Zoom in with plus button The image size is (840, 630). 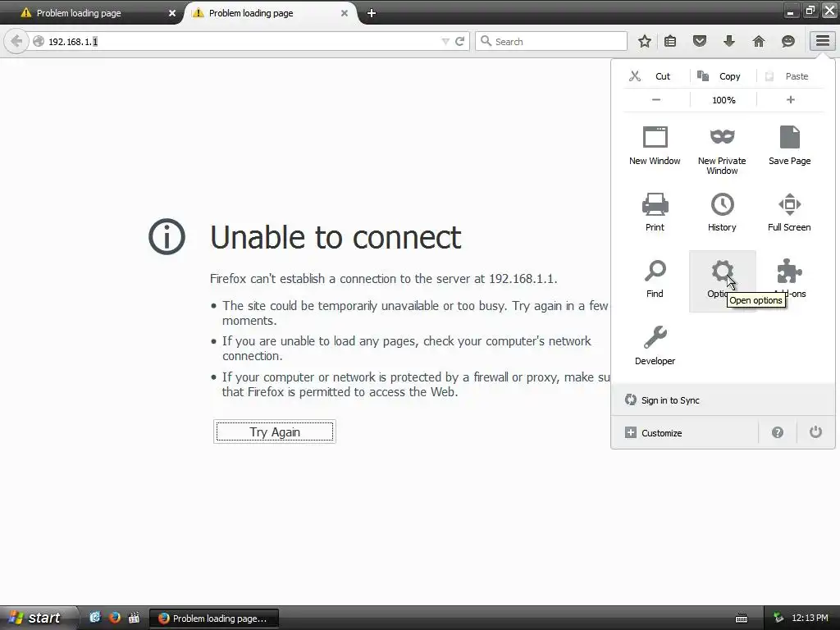pos(790,99)
